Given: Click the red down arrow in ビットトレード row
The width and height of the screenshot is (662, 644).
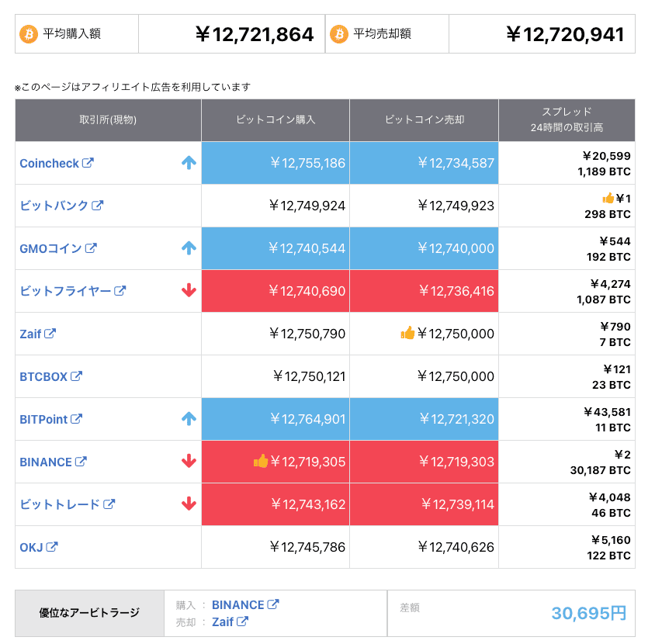Looking at the screenshot, I should tap(189, 504).
